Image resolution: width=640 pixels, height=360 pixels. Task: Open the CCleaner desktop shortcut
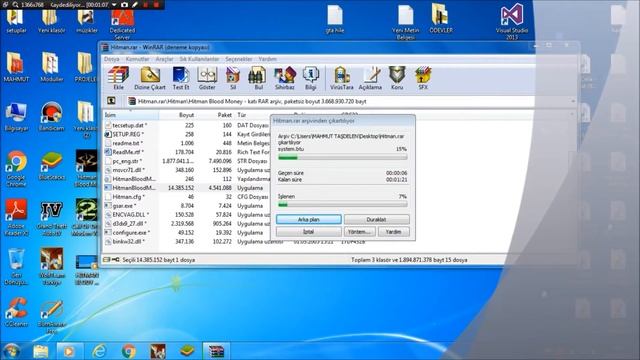tap(16, 312)
